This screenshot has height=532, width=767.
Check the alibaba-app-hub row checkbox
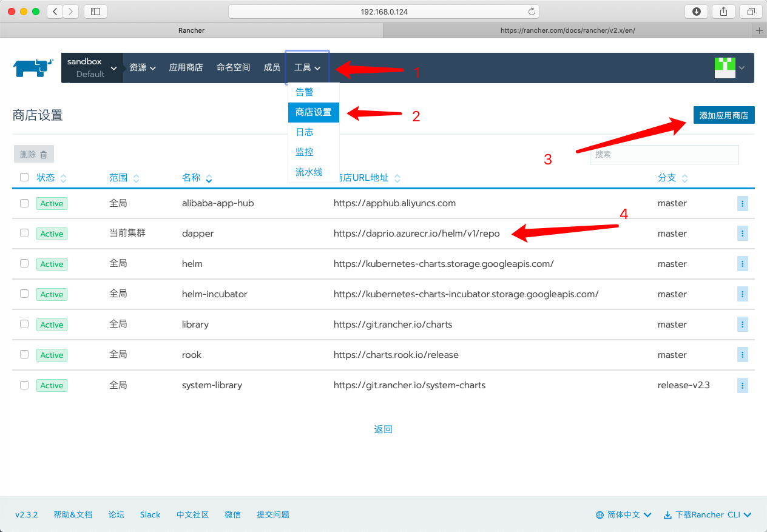click(x=24, y=203)
